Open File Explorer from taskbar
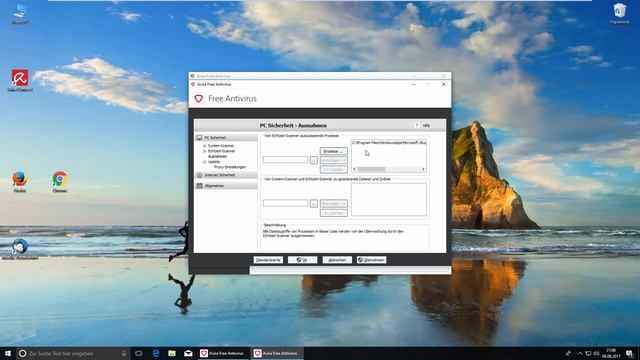 [x=172, y=353]
